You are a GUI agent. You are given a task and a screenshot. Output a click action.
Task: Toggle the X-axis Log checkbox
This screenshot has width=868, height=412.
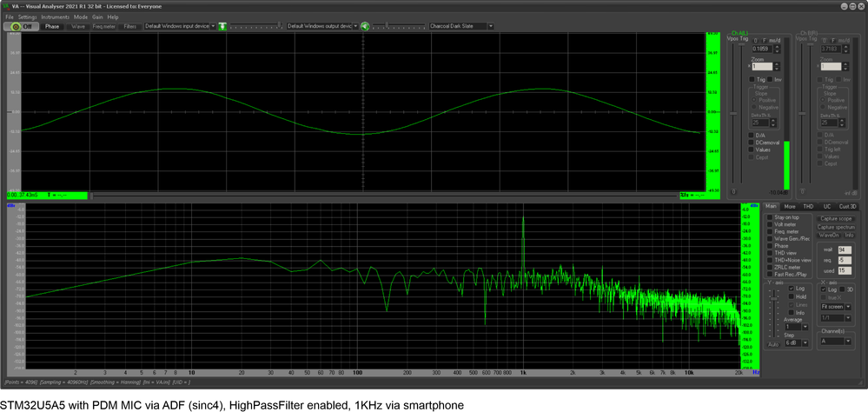824,289
